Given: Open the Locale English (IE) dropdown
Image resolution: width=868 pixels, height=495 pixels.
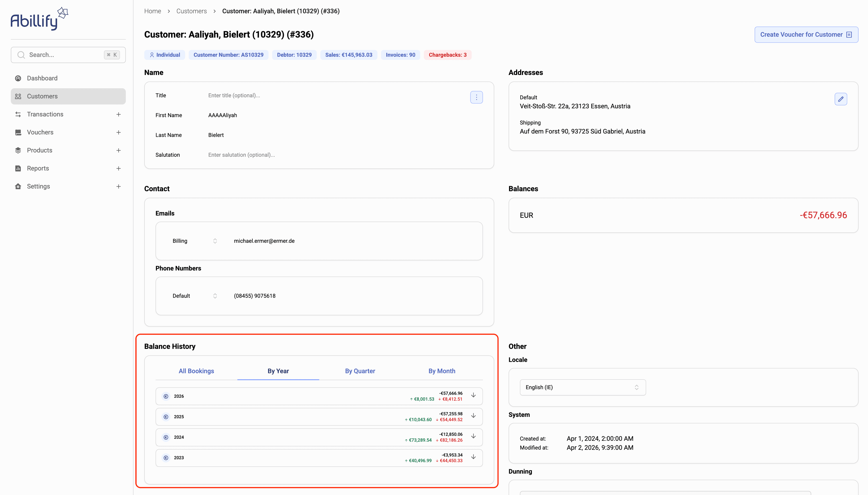Looking at the screenshot, I should [583, 387].
